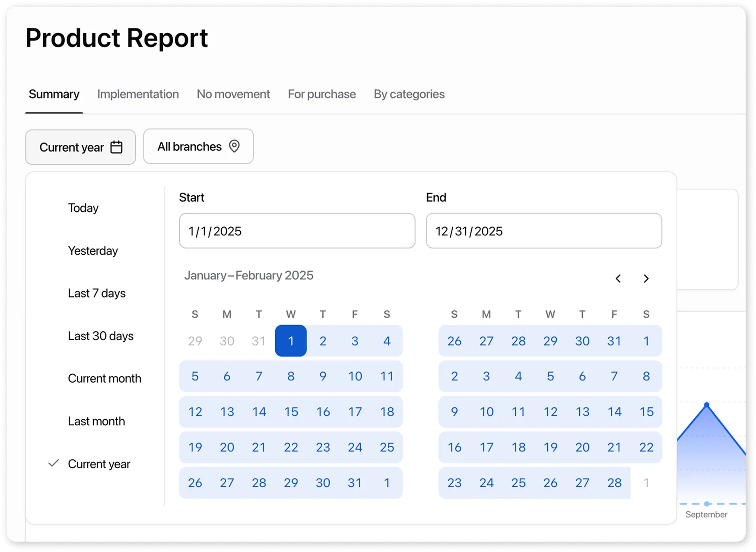Open the No movement tab
Image resolution: width=756 pixels, height=552 pixels.
tap(233, 94)
